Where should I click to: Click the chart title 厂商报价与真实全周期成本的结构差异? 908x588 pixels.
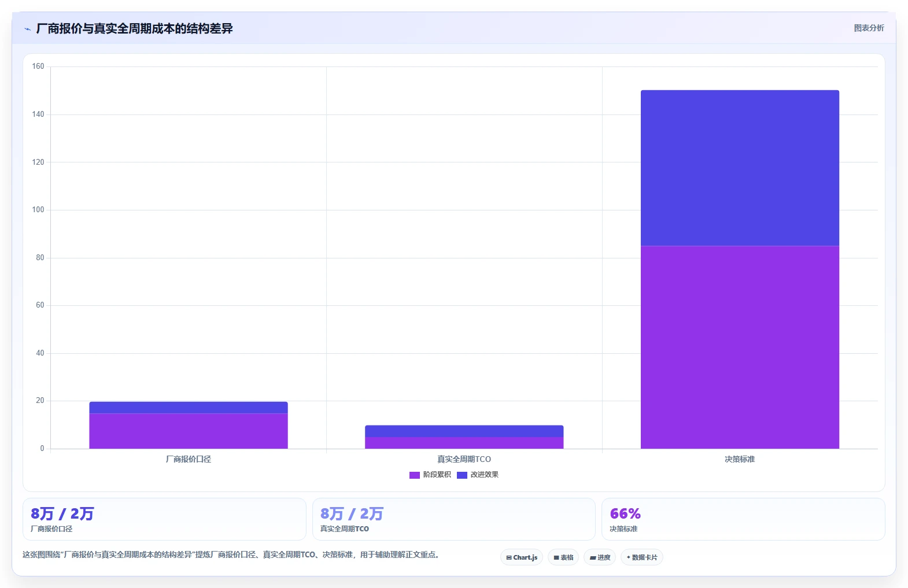click(x=134, y=28)
